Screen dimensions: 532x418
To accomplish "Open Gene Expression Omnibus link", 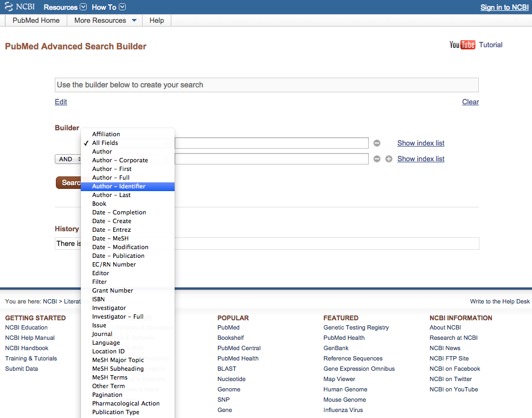I will [359, 369].
